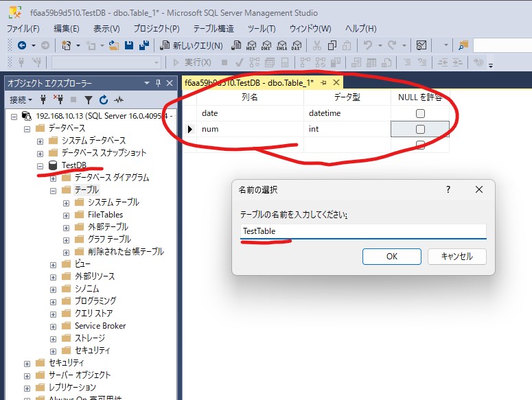Select the クエリ ストア tree item
Screen dimensions: 532x400
point(93,314)
